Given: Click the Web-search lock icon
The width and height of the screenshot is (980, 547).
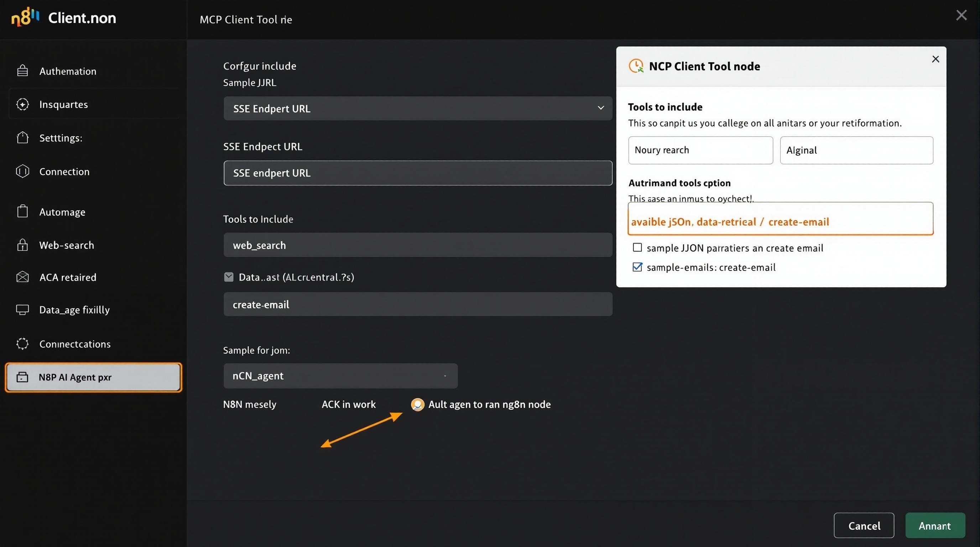Looking at the screenshot, I should pyautogui.click(x=22, y=245).
